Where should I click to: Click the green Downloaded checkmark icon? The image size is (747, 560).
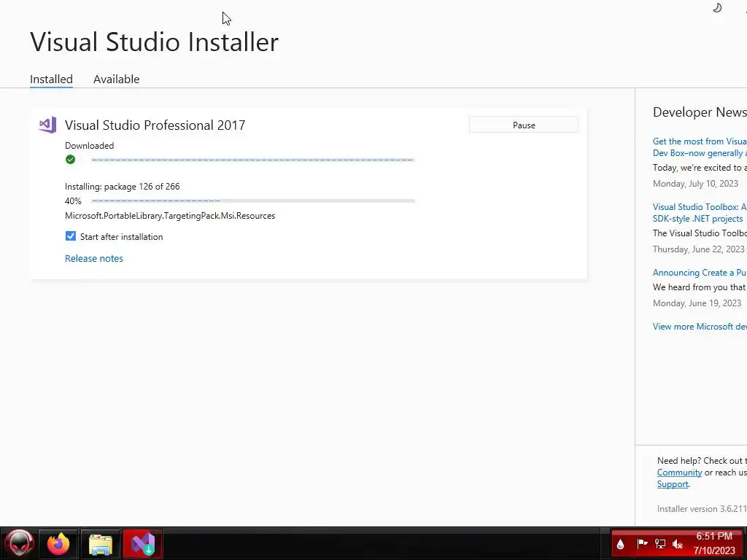71,160
